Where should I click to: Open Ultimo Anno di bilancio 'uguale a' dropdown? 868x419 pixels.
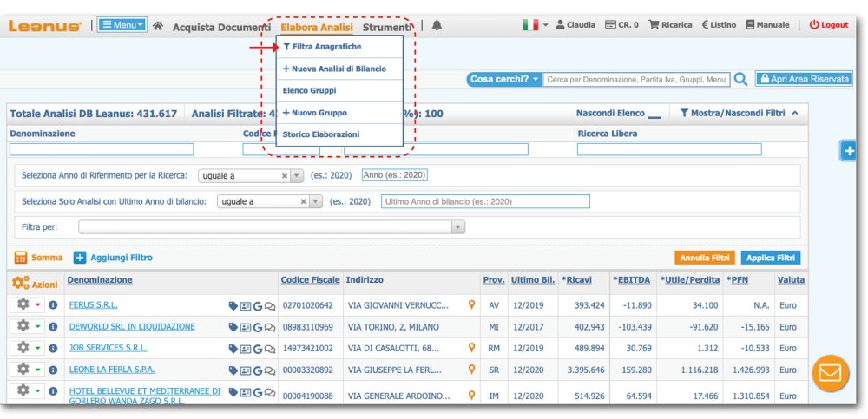pyautogui.click(x=270, y=201)
